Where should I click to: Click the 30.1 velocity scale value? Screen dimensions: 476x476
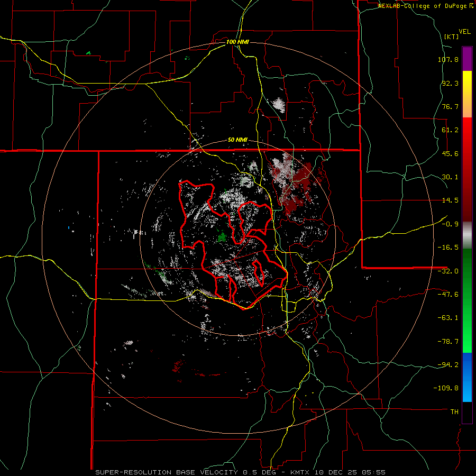[x=450, y=177]
